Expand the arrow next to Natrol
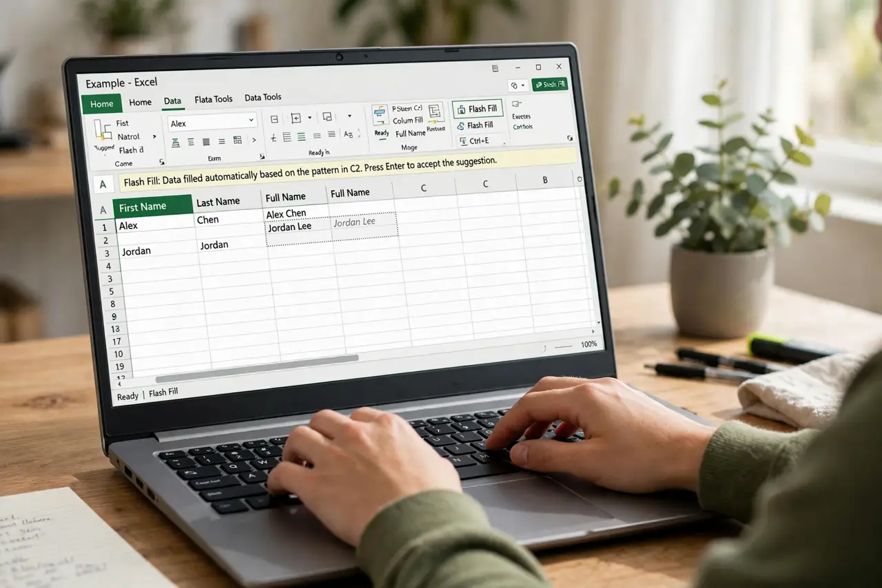 point(154,136)
